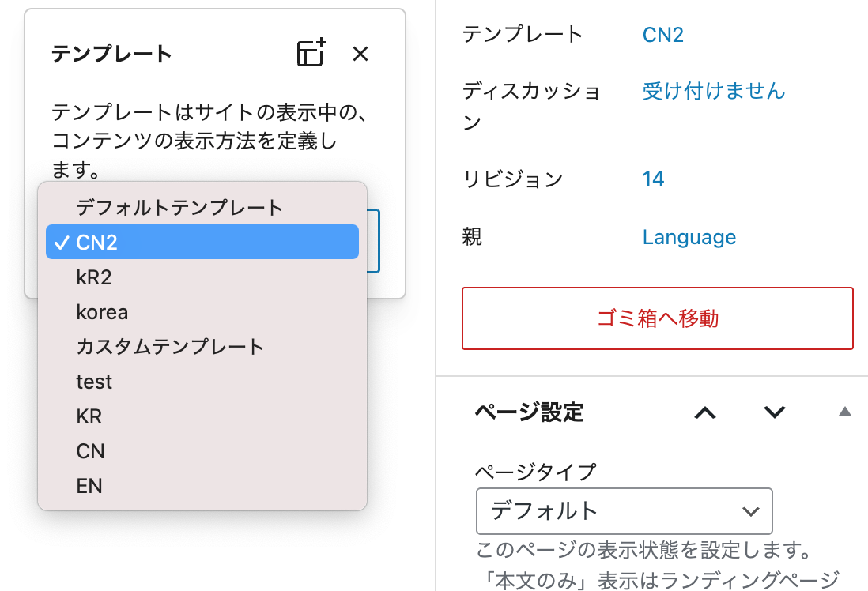Choose デフォルトテンプレート from the list
The width and height of the screenshot is (868, 591).
[x=179, y=208]
